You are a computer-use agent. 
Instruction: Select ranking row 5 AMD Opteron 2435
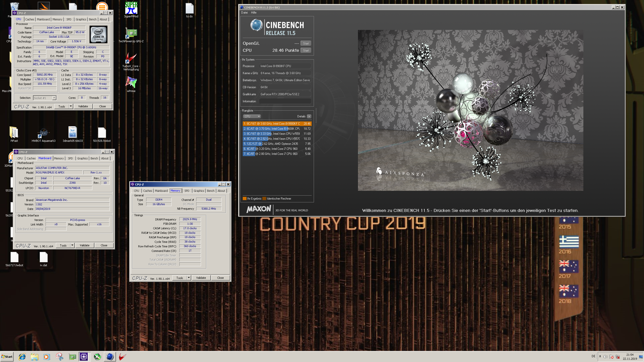tap(277, 144)
